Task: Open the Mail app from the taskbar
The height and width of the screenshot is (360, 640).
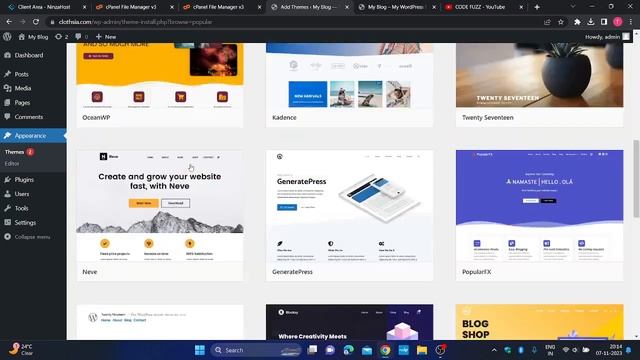Action: coord(367,350)
